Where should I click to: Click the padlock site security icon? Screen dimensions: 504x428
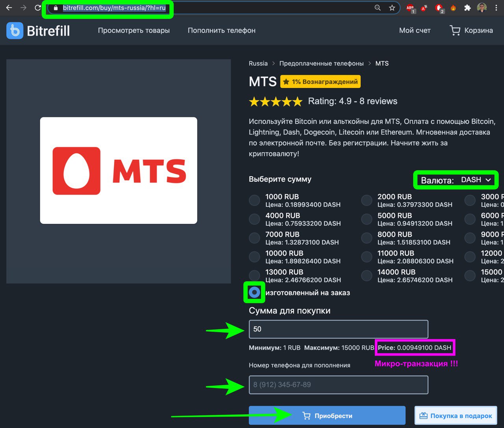(x=56, y=8)
